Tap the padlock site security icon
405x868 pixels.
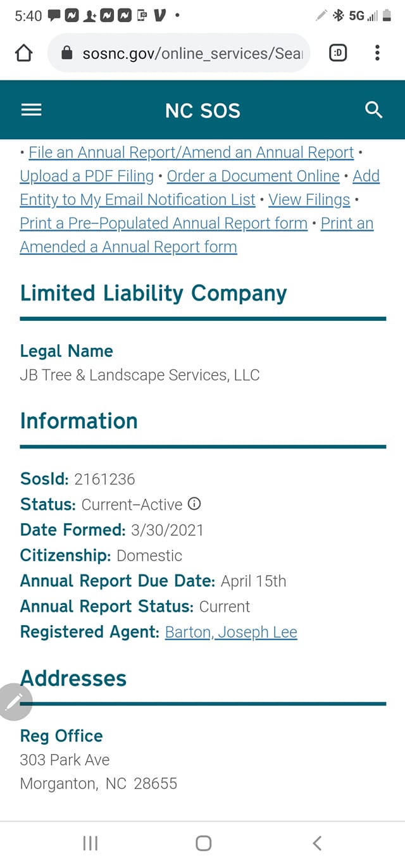[67, 54]
